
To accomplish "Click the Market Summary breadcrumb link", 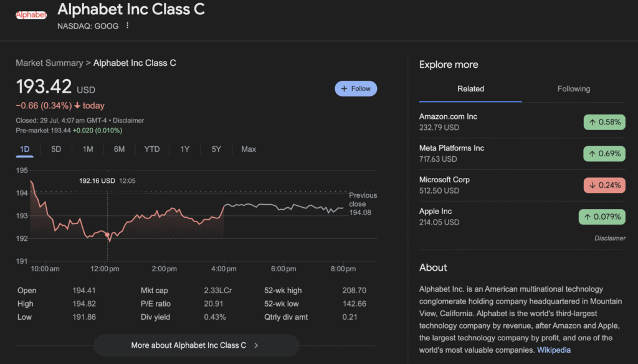I will 49,63.
